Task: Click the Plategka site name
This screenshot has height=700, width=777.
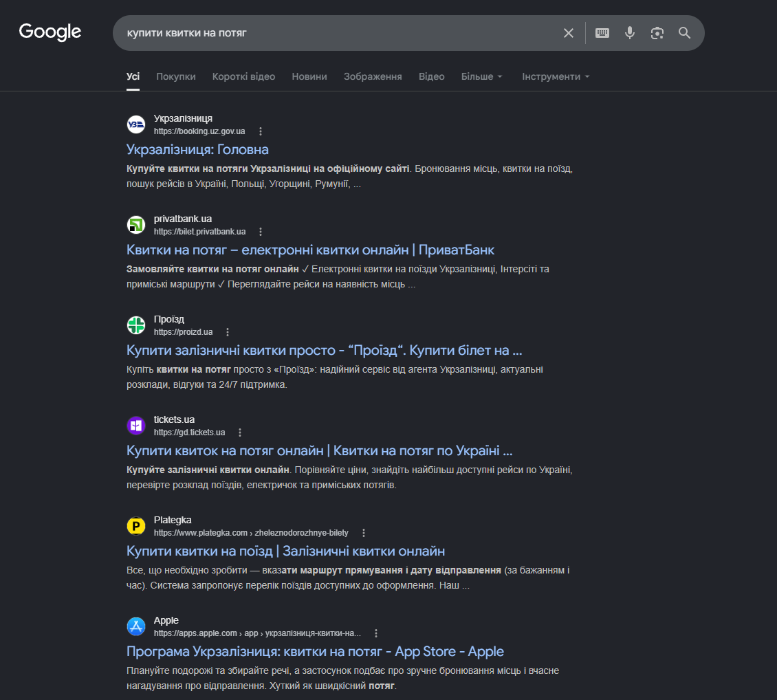Action: coord(173,520)
